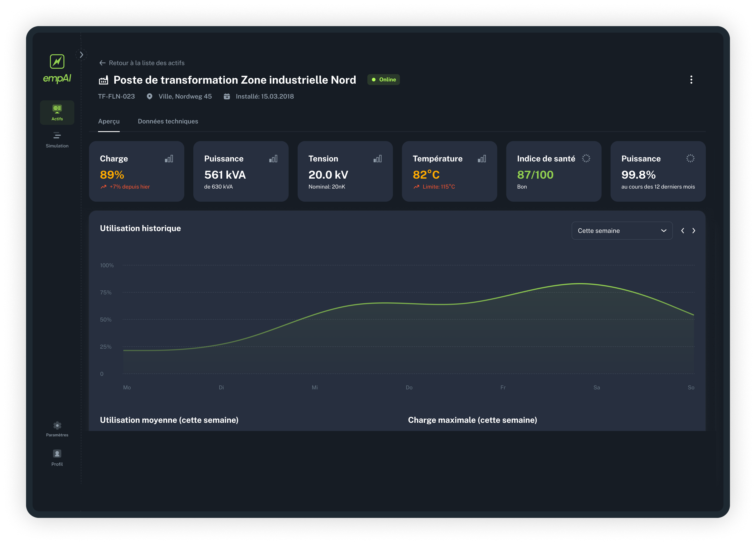Click the Tension card chart icon
This screenshot has height=544, width=756.
[377, 159]
